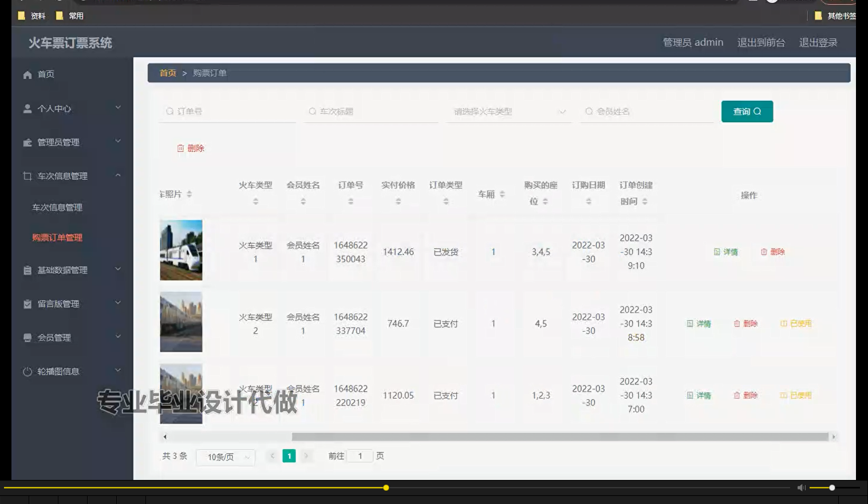Select the 购票订单管理 submenu item
Screen dimensions: 868x504
click(x=57, y=238)
